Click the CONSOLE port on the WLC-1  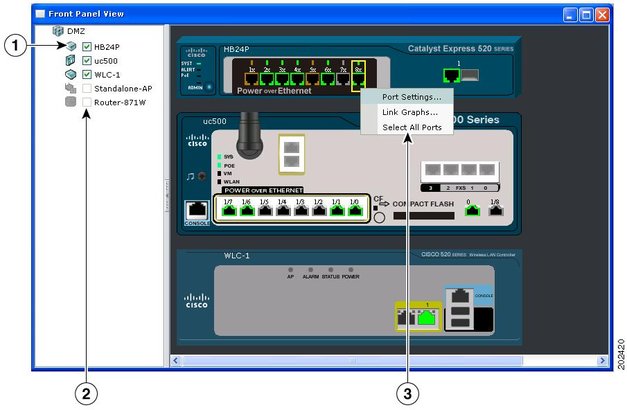(460, 296)
